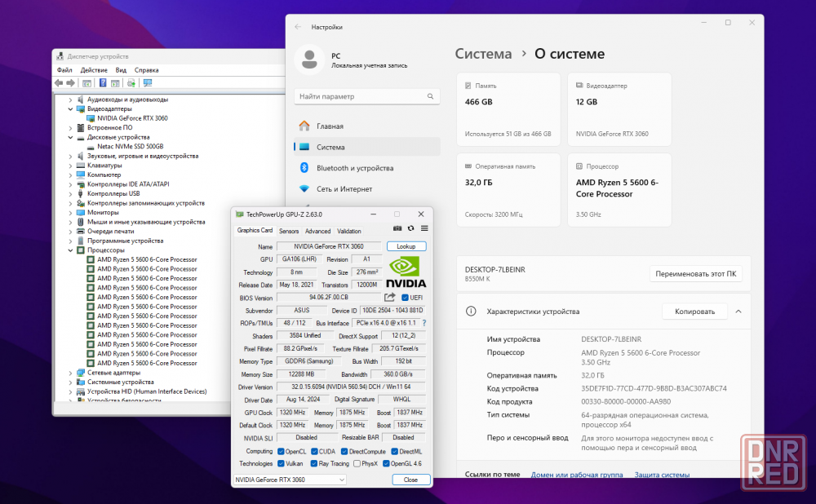Toggle the CUDA checkbox

[x=314, y=452]
